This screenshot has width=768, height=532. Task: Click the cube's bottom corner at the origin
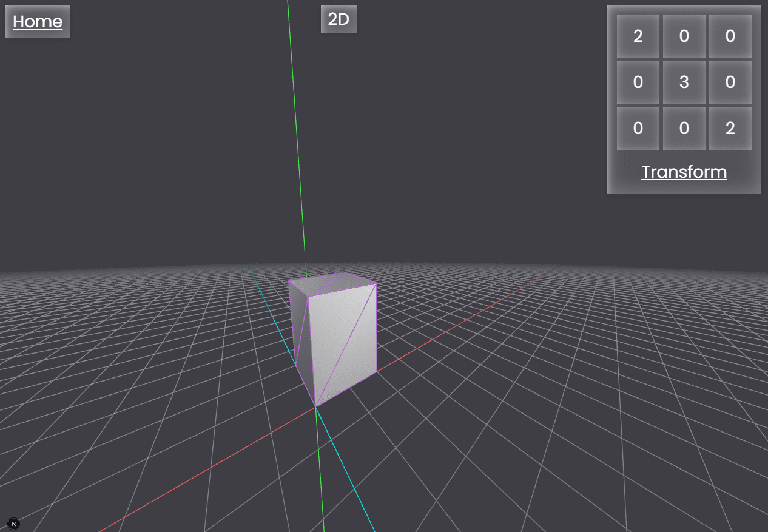click(x=315, y=406)
